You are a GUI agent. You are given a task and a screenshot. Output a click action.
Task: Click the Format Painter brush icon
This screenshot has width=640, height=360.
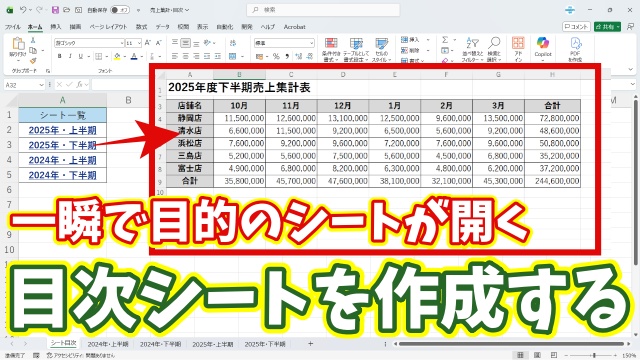click(33, 61)
